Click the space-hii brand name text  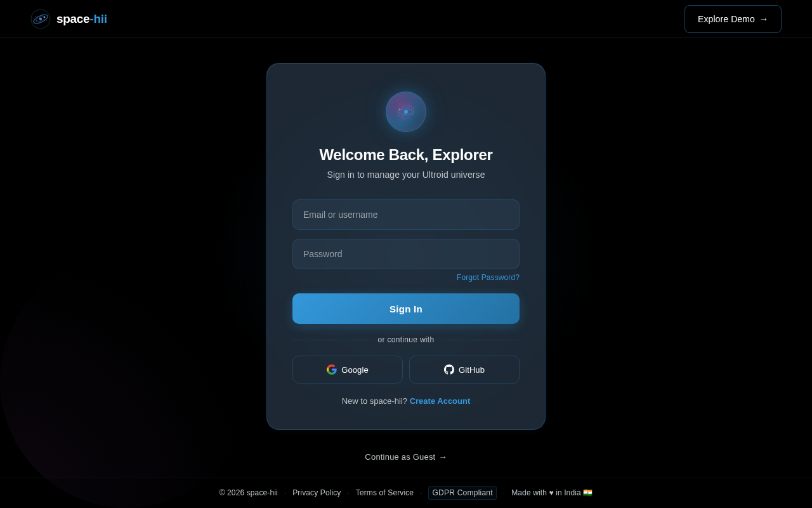click(x=82, y=19)
